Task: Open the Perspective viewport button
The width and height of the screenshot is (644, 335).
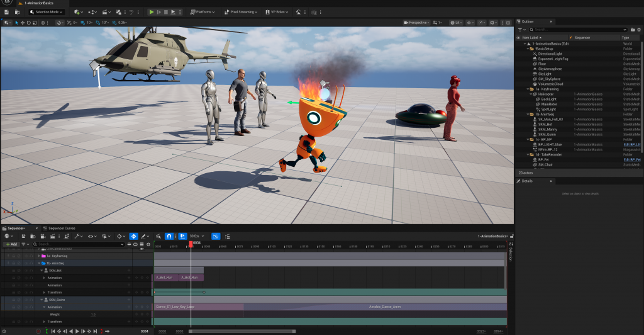Action: pos(416,23)
